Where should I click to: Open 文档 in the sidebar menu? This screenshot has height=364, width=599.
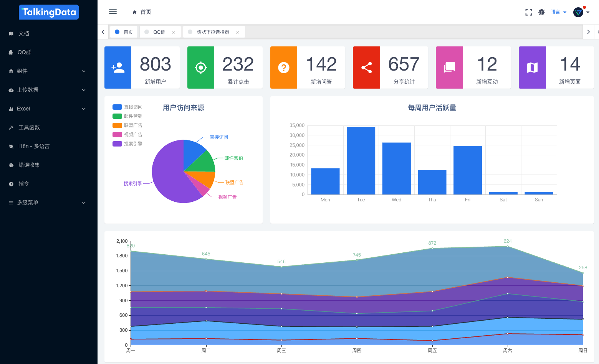pyautogui.click(x=49, y=34)
